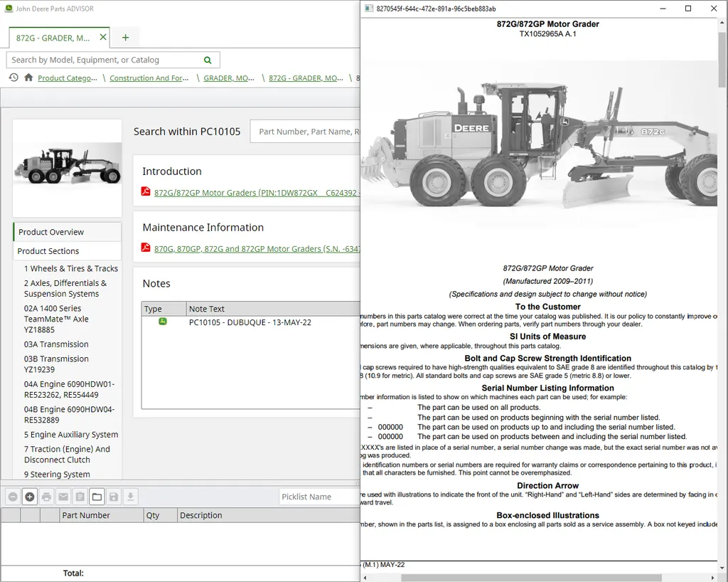This screenshot has height=582, width=728.
Task: Click the email picklist icon
Action: (63, 497)
